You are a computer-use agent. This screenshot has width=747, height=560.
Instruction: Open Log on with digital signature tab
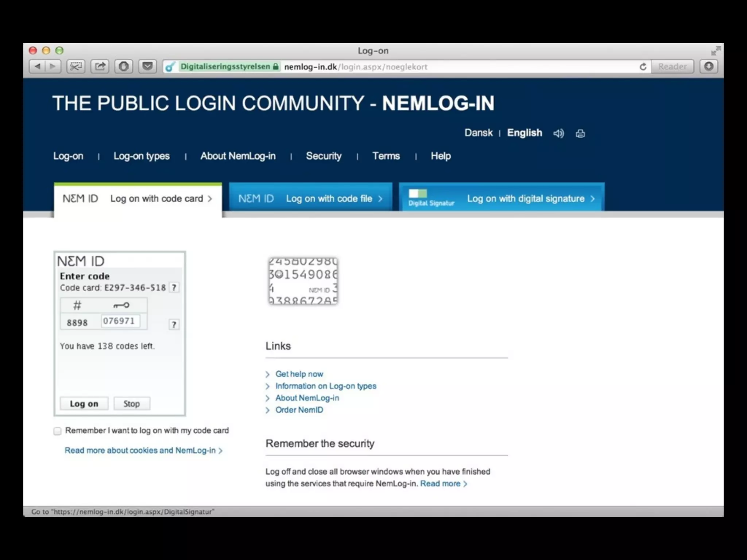click(502, 198)
